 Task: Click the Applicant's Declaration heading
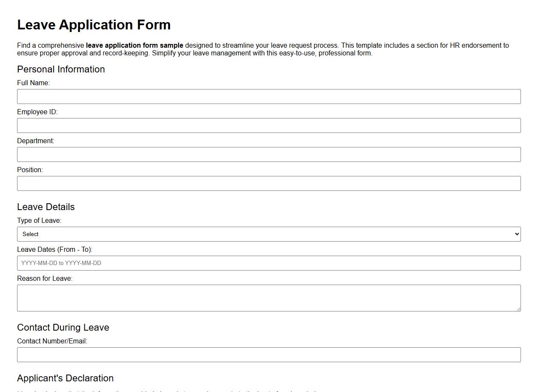(65, 378)
